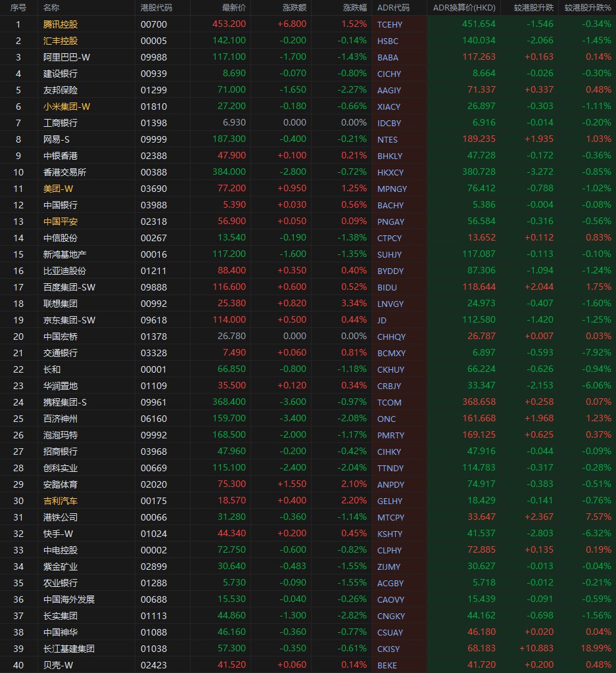This screenshot has width=616, height=673.
Task: Click ADR code TCOM
Action: pos(389,402)
